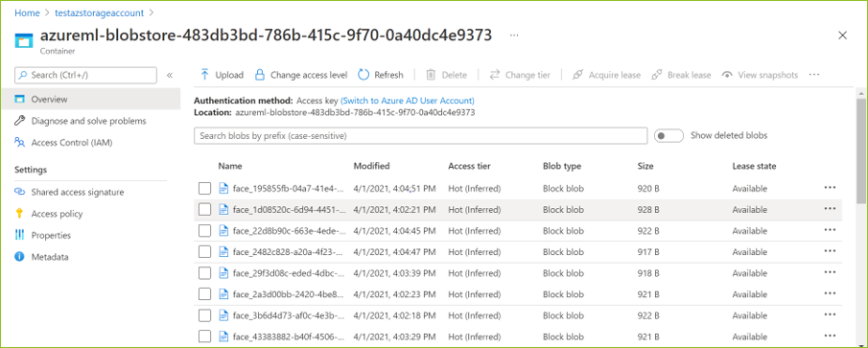Open context menu for face_2482c828 row
Screen dimensions: 868x348
point(830,250)
